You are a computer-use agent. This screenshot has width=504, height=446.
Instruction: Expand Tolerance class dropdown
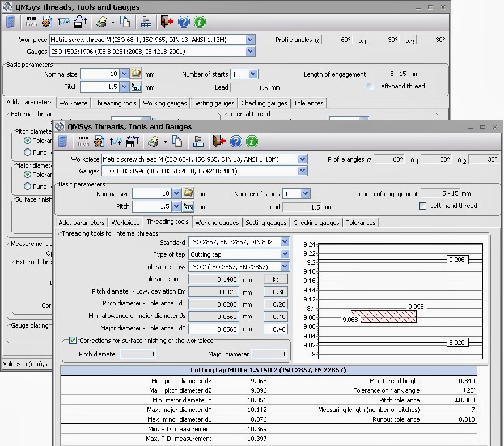click(285, 266)
